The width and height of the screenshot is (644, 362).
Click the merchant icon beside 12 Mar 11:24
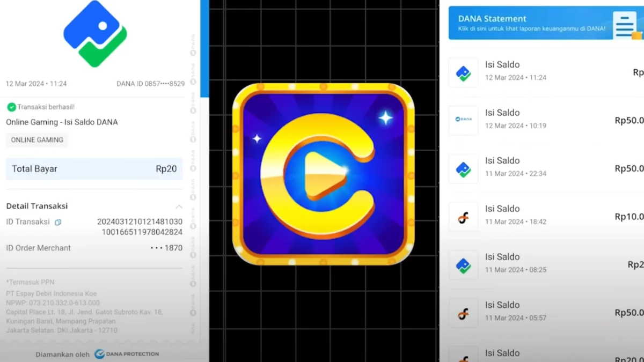click(x=463, y=73)
